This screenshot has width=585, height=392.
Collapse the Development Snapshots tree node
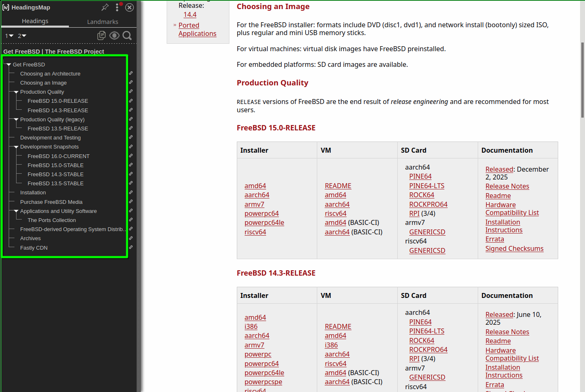(x=16, y=147)
